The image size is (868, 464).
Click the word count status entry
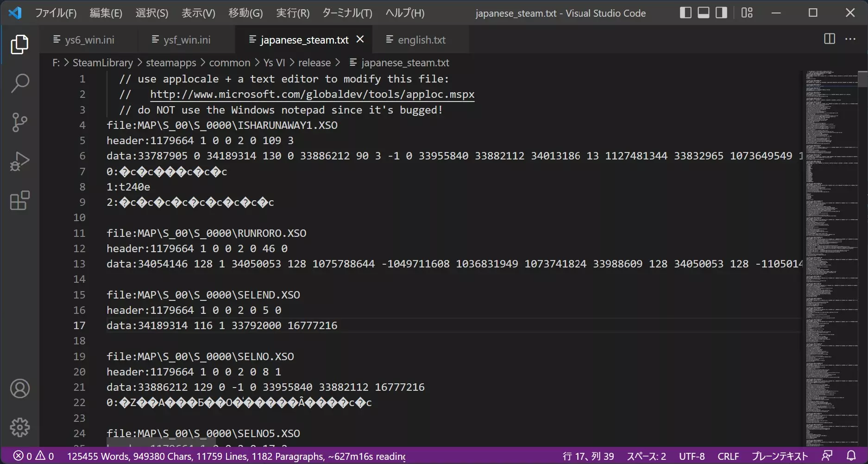[236, 456]
